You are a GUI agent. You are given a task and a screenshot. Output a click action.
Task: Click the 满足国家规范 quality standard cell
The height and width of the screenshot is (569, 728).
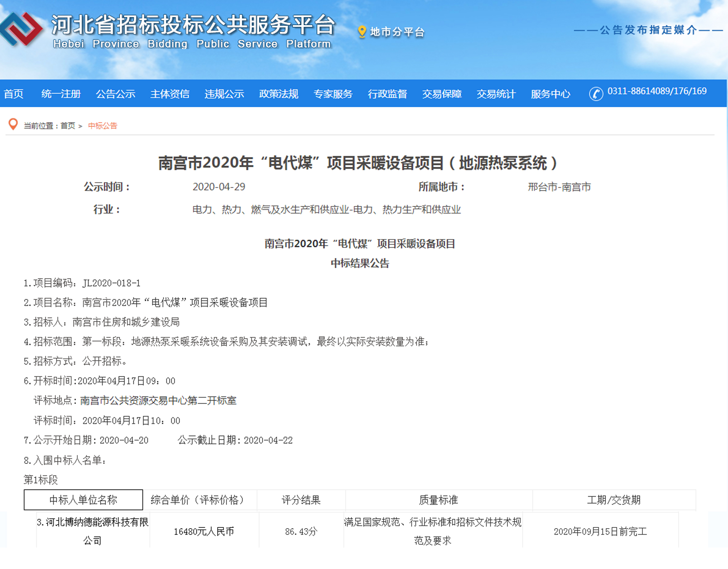(433, 531)
